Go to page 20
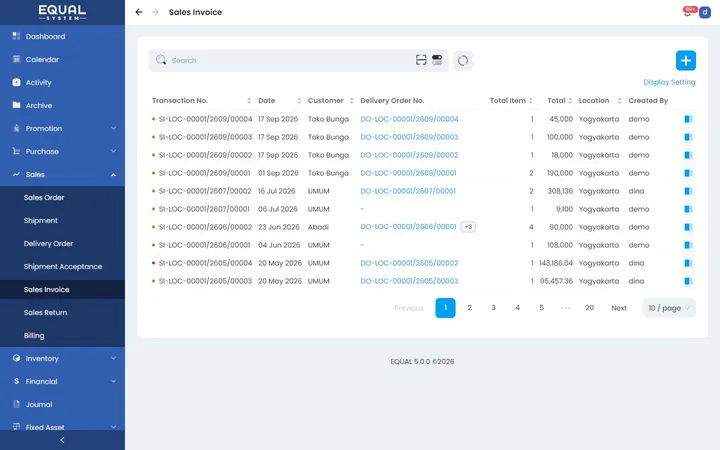 click(590, 308)
